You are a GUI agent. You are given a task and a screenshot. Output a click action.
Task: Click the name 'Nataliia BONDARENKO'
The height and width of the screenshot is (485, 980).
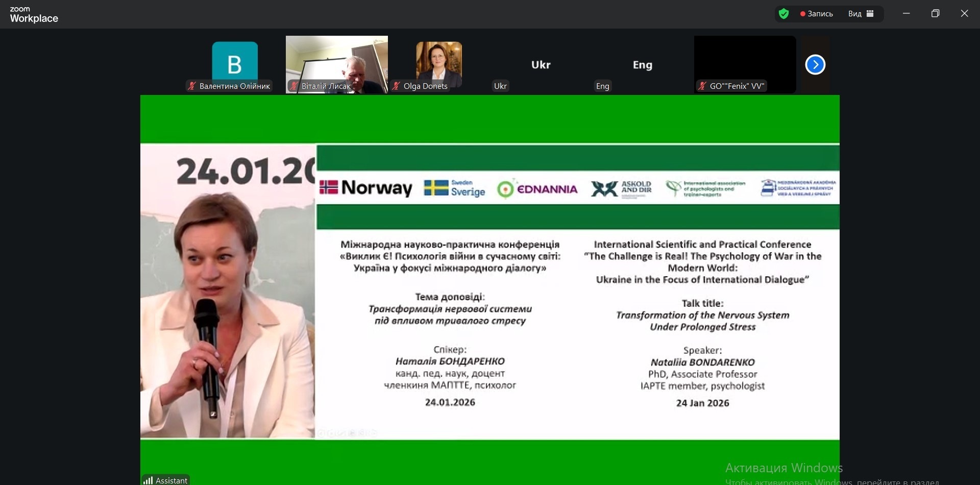click(702, 362)
